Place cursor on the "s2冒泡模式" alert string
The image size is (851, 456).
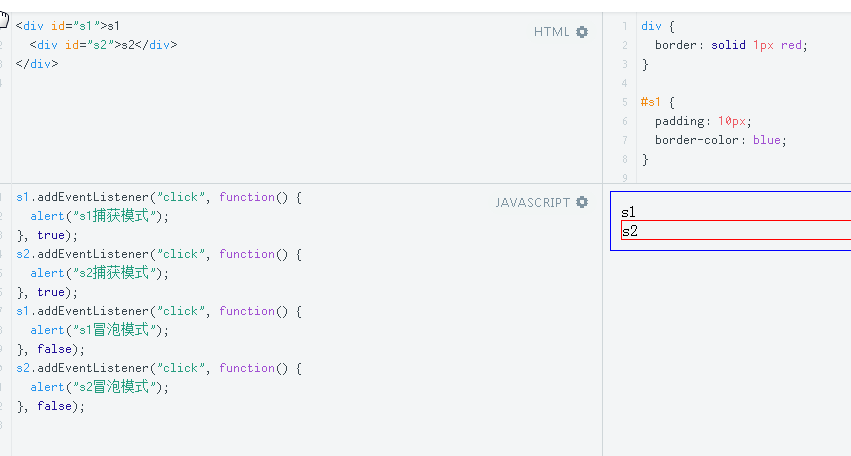pos(116,387)
